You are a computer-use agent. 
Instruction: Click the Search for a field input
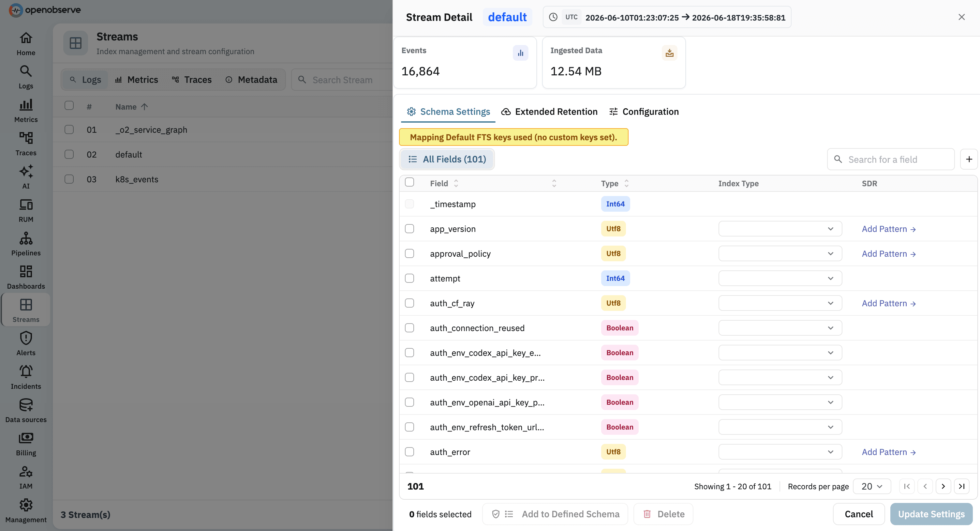891,159
